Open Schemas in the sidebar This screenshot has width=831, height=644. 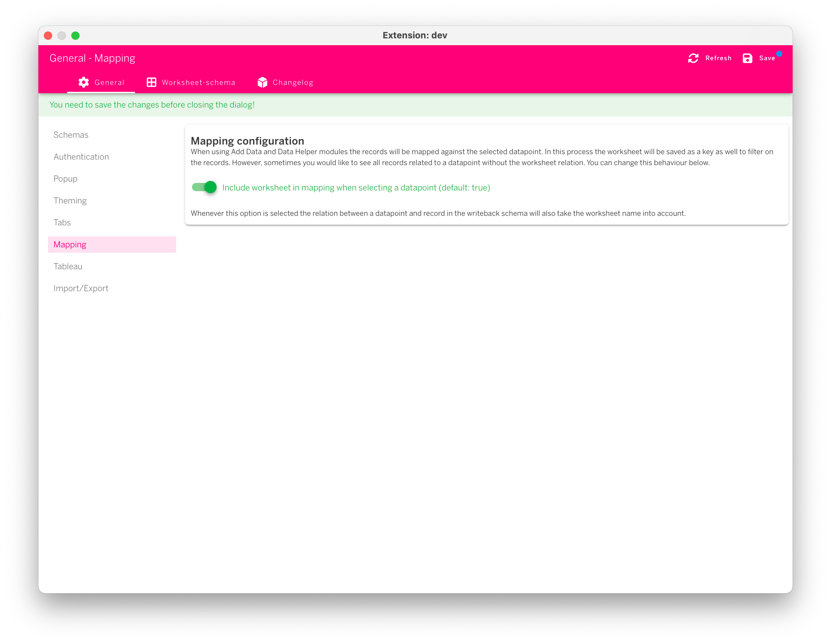tap(71, 134)
